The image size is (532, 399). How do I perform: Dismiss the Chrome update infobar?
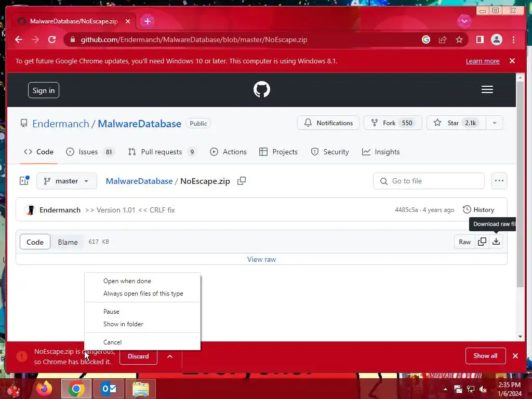[x=512, y=61]
